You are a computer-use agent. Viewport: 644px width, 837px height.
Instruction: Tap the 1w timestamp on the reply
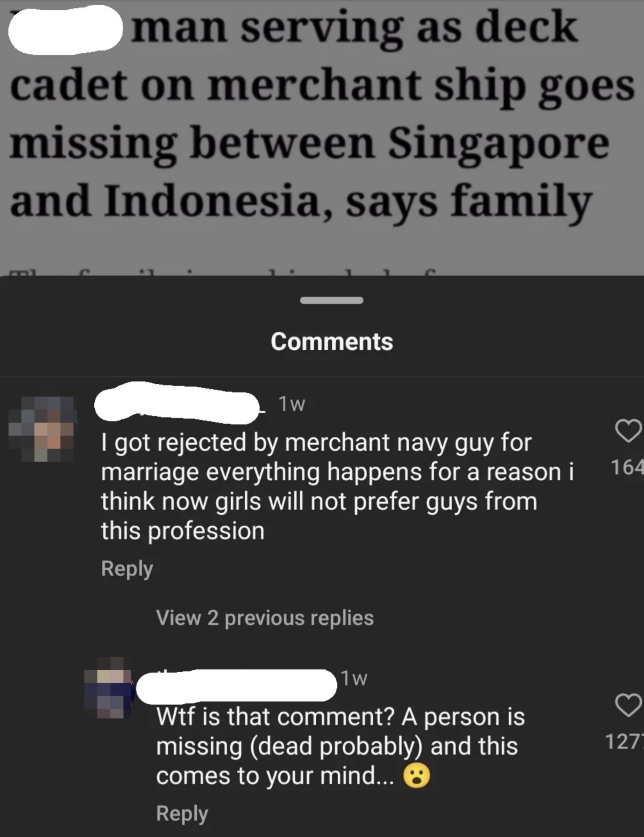point(354,679)
